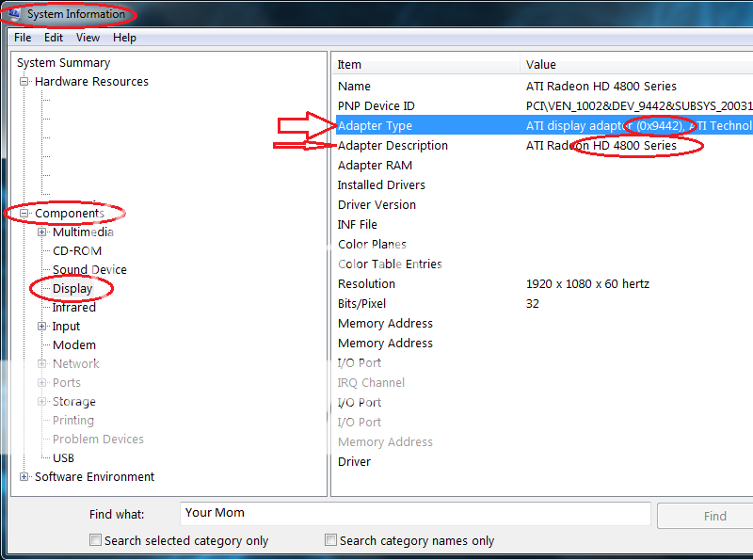Select Input in the tree

coord(66,326)
